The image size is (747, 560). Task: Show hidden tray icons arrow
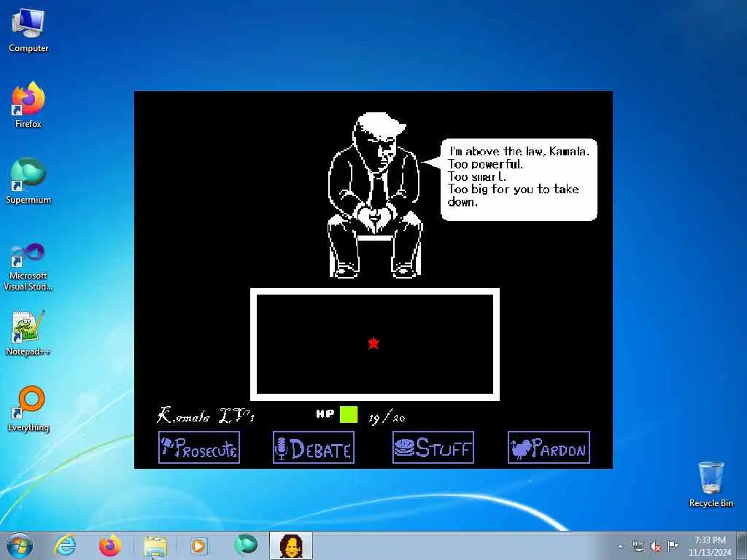click(x=620, y=546)
